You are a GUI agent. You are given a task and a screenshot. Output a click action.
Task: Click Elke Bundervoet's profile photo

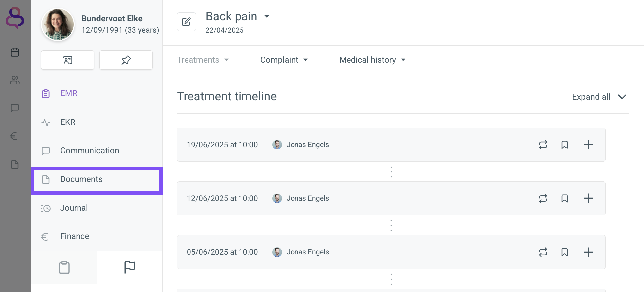coord(58,24)
